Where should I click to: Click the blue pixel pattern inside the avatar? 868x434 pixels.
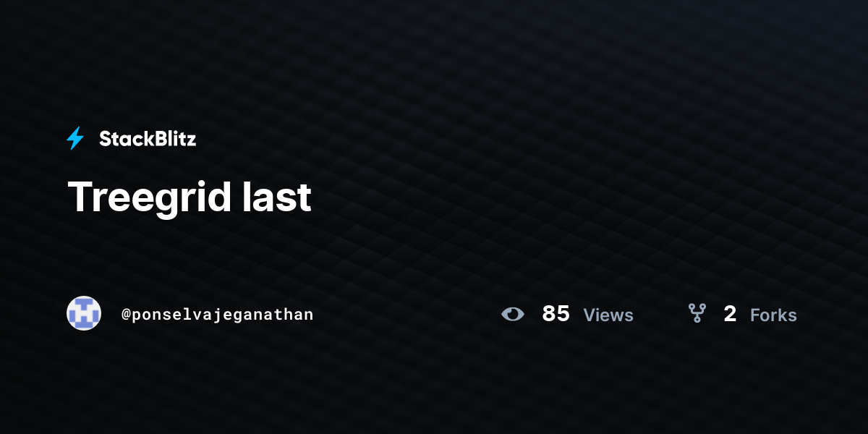coord(84,313)
